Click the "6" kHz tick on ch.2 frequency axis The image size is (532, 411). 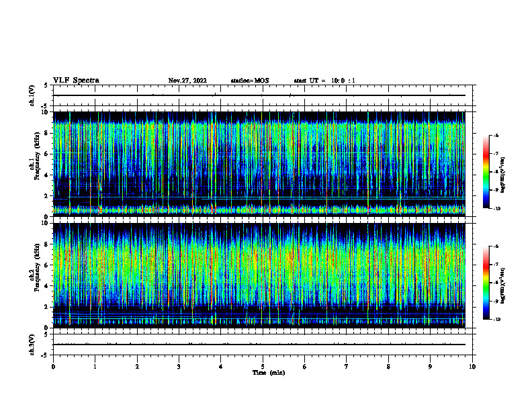point(46,265)
